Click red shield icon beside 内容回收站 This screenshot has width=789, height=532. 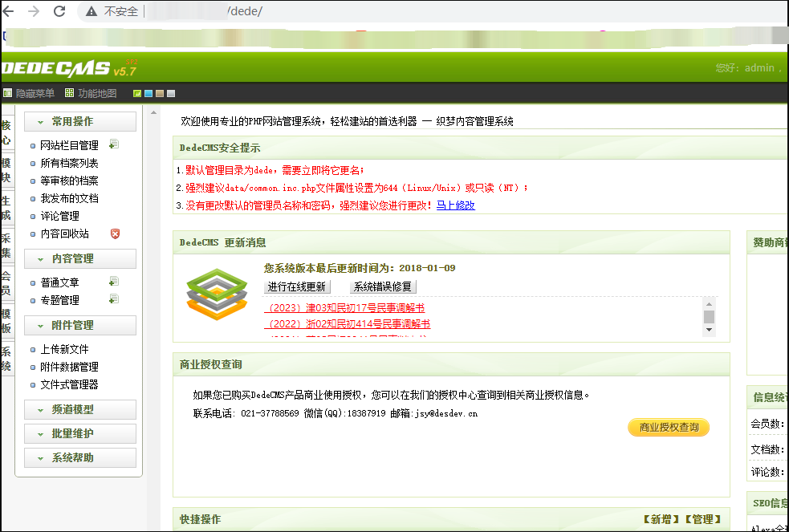point(116,234)
